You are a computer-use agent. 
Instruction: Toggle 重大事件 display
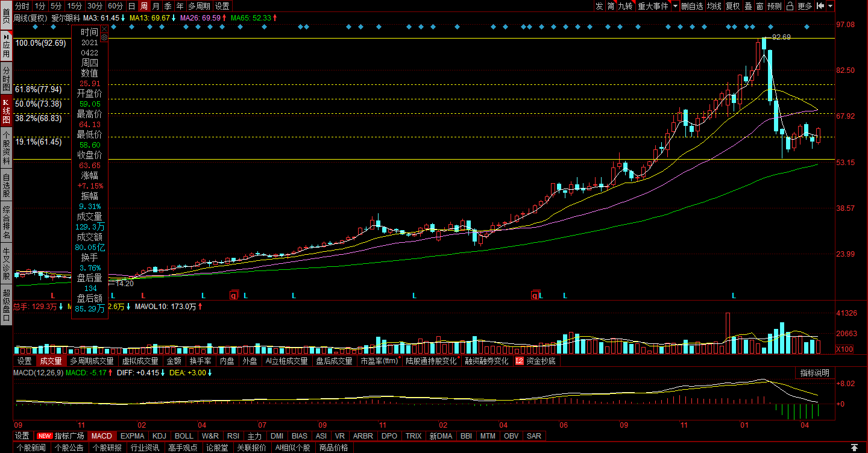click(x=653, y=6)
